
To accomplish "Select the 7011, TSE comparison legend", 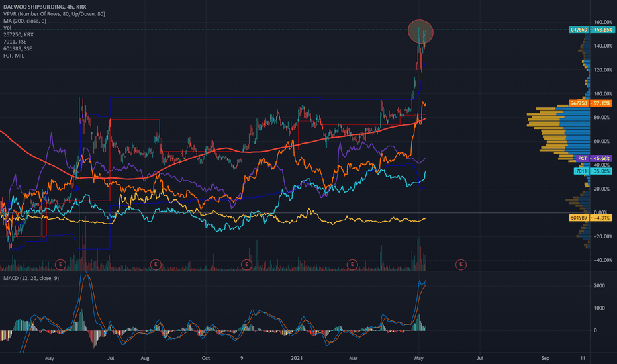I will (15, 42).
